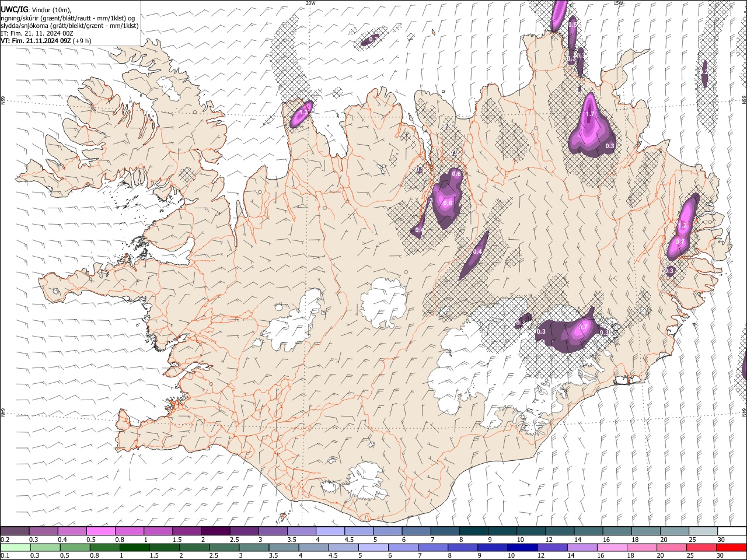The height and width of the screenshot is (560, 747).
Task: Select the light pink rain swatch labelled 16
Action: (x=611, y=547)
